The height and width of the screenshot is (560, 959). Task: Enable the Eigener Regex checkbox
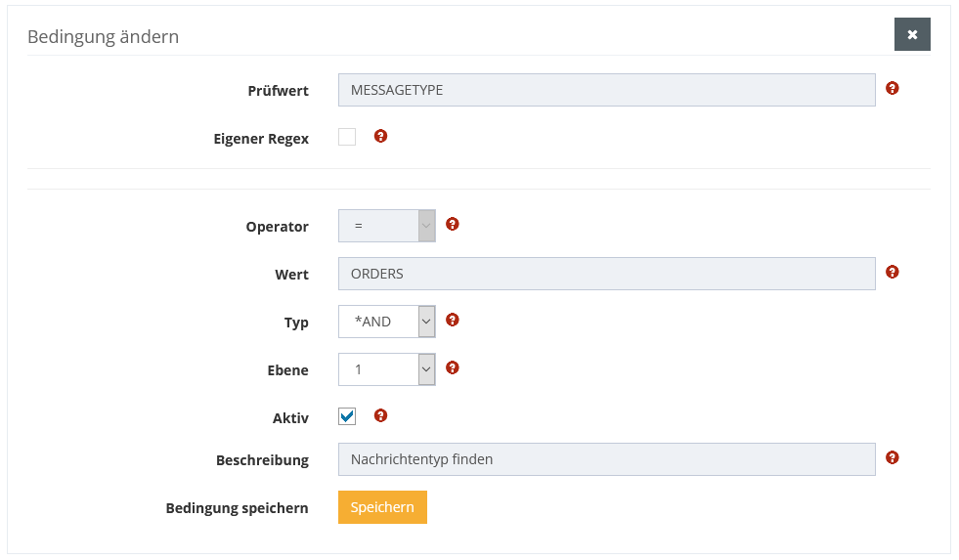tap(347, 137)
